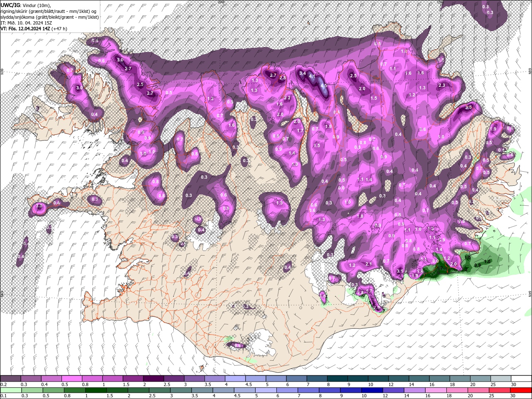Screen dimensions: 532x399
Task: Click the light grey 25–30 upper legend swatch
Action: [x=501, y=379]
